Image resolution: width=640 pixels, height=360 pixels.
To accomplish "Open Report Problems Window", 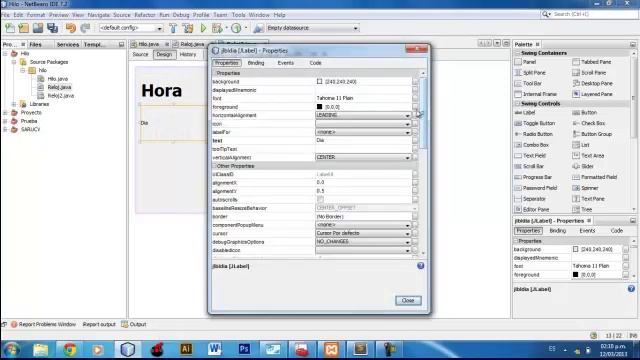I will pos(43,324).
